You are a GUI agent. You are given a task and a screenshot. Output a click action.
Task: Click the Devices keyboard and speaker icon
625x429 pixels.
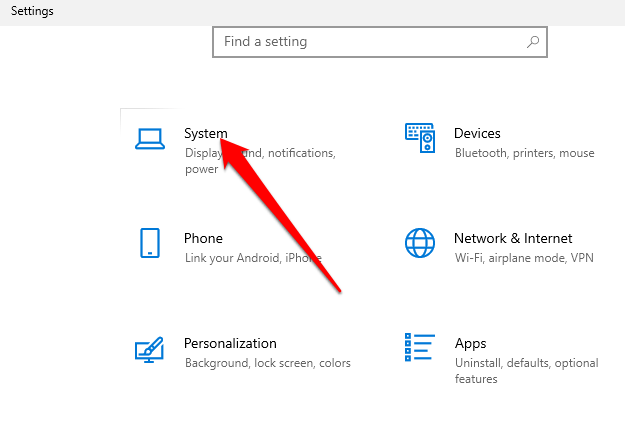pos(419,138)
